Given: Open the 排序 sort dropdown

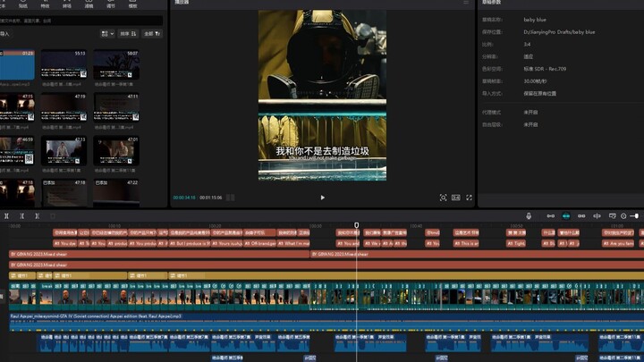Looking at the screenshot, I should pos(128,34).
